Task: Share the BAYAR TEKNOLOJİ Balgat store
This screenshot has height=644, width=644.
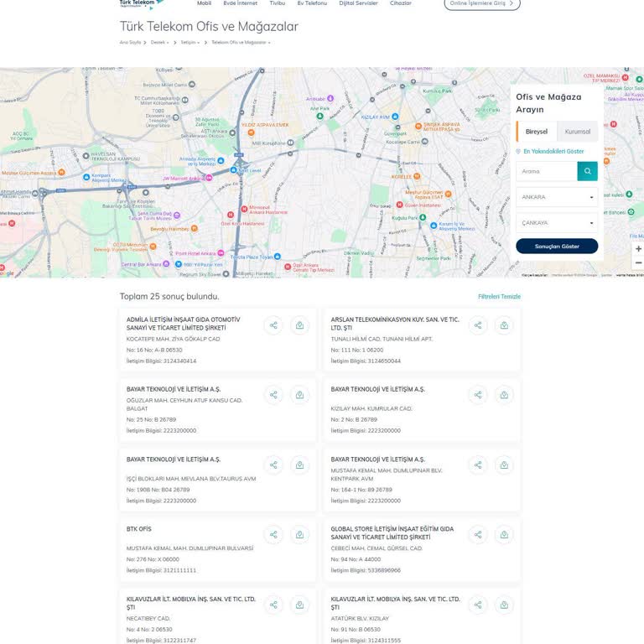Action: [x=273, y=395]
